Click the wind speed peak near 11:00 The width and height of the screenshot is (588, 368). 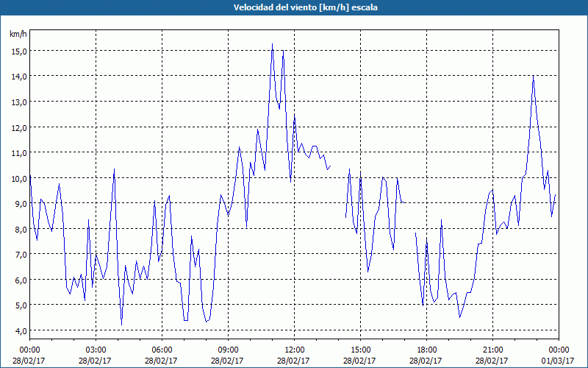[x=272, y=44]
